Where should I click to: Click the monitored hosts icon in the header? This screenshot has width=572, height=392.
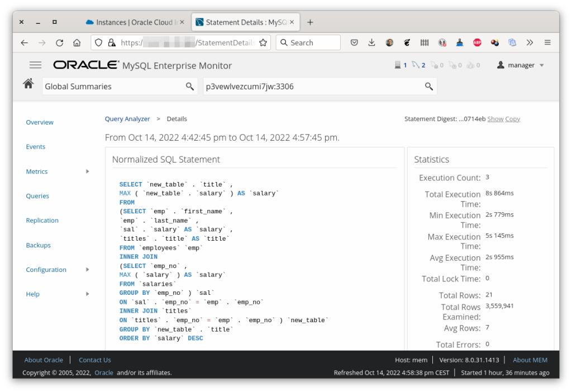point(399,65)
